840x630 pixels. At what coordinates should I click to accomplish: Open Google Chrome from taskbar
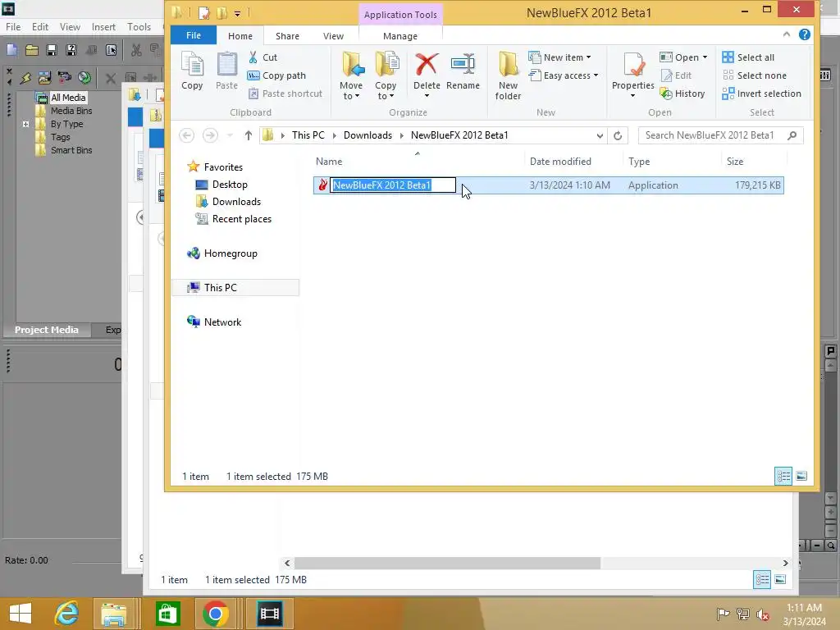pos(216,614)
